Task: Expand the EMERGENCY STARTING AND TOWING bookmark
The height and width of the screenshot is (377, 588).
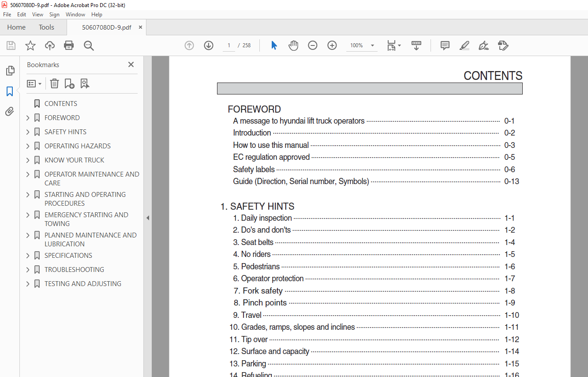Action: tap(28, 215)
